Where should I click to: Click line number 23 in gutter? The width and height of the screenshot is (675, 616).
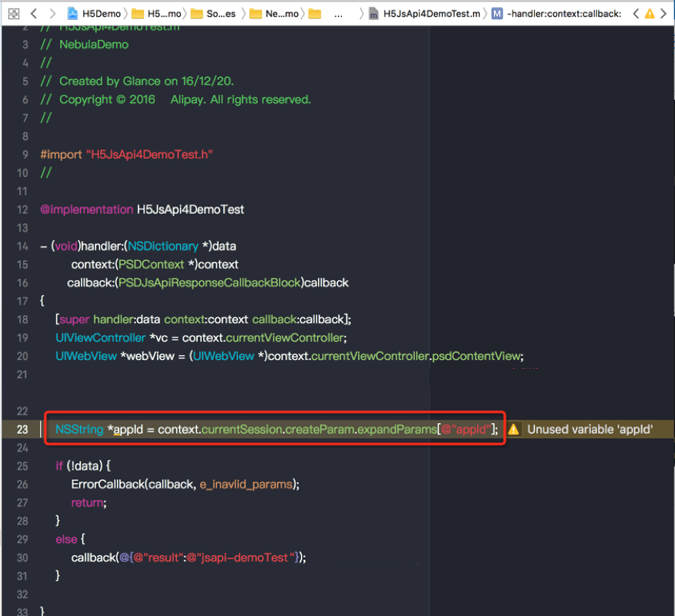(x=22, y=429)
